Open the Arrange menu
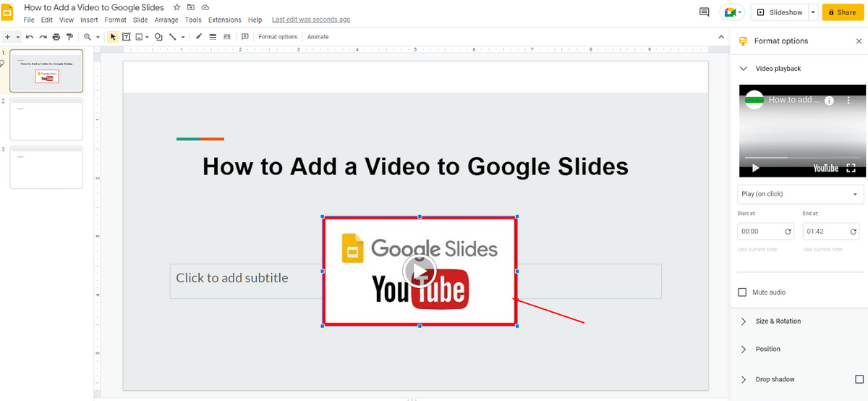Image resolution: width=868 pixels, height=401 pixels. tap(166, 20)
